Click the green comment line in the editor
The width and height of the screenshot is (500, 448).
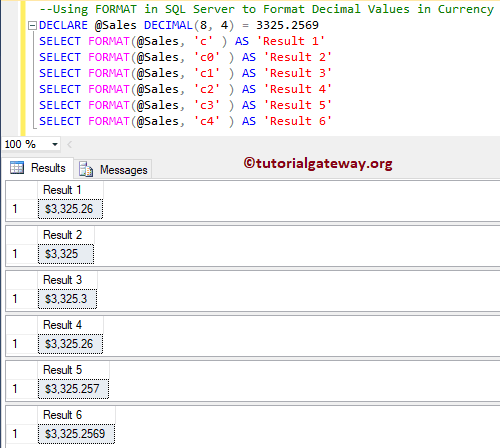(266, 9)
